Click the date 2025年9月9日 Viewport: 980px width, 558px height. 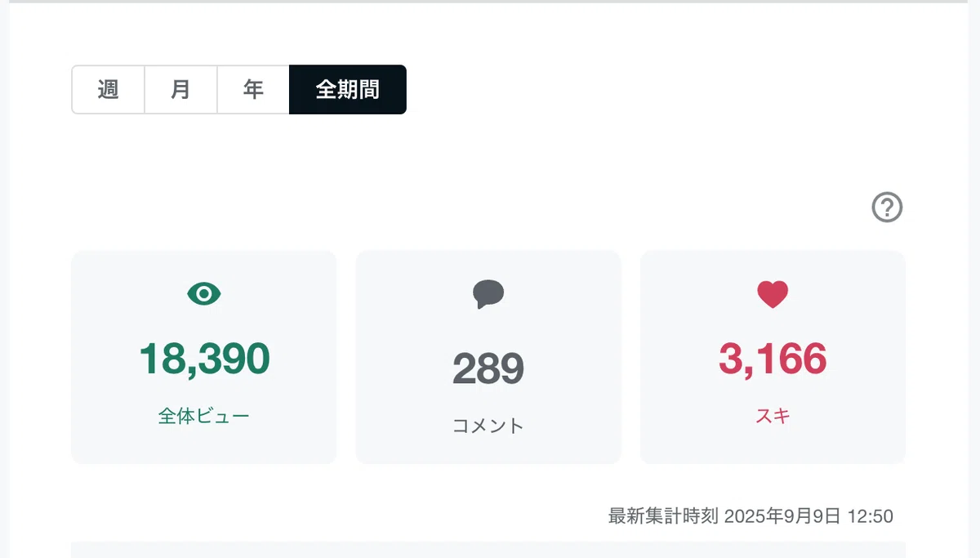782,516
